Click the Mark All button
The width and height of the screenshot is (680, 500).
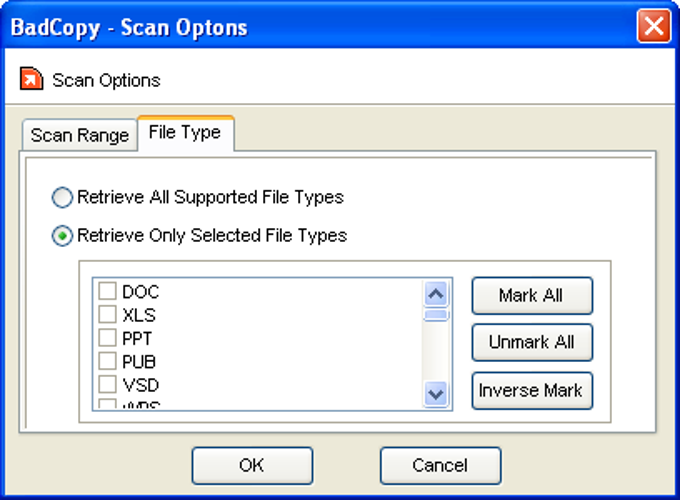(532, 296)
